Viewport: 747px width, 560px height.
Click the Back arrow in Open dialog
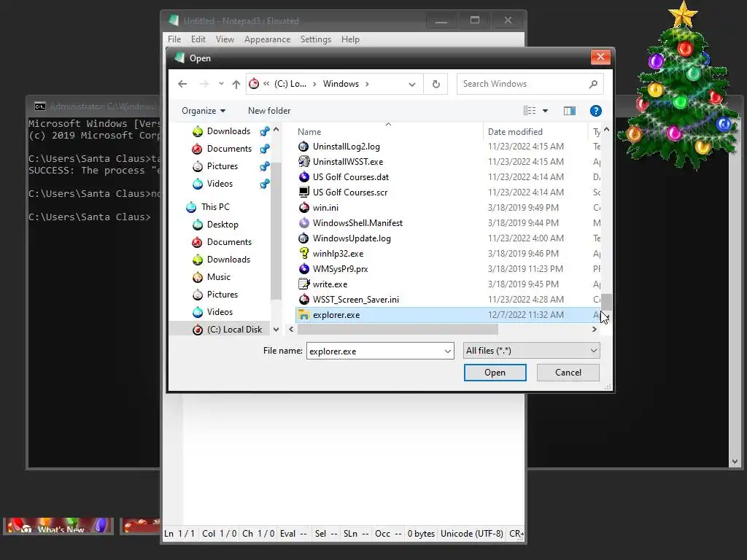click(x=182, y=84)
